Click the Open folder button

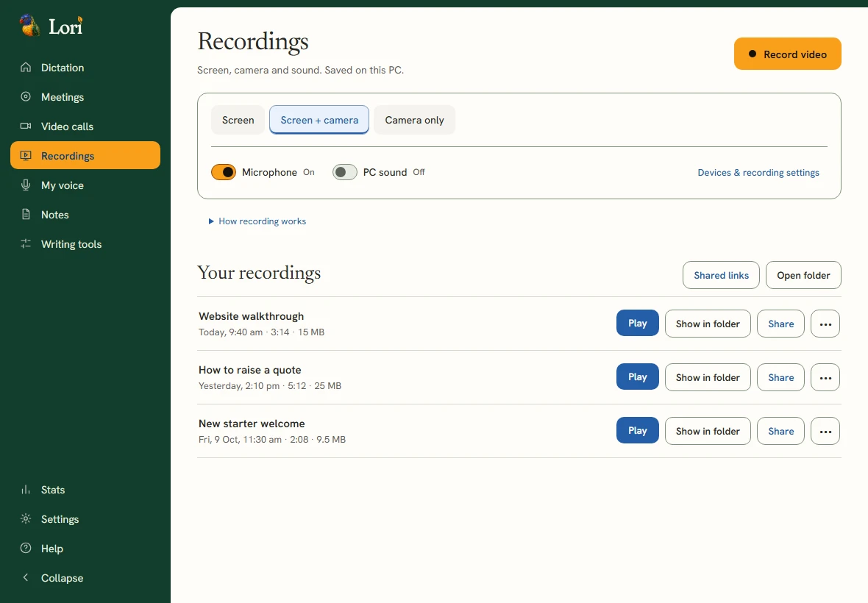(803, 275)
